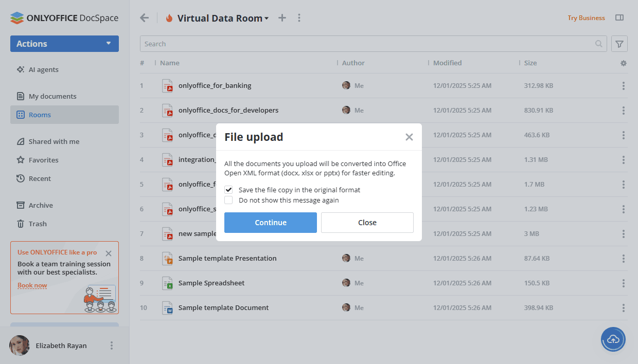
Task: Click the Continue button
Action: 271,223
